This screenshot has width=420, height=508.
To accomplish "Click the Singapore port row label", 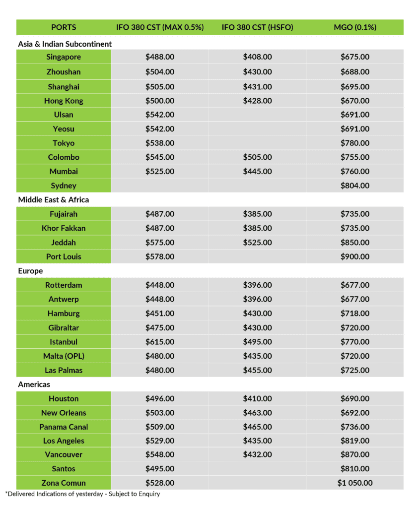I will (x=64, y=57).
